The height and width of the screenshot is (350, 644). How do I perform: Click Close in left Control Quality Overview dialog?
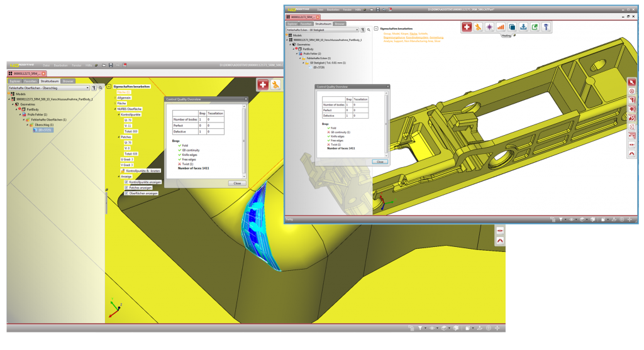[x=237, y=183]
